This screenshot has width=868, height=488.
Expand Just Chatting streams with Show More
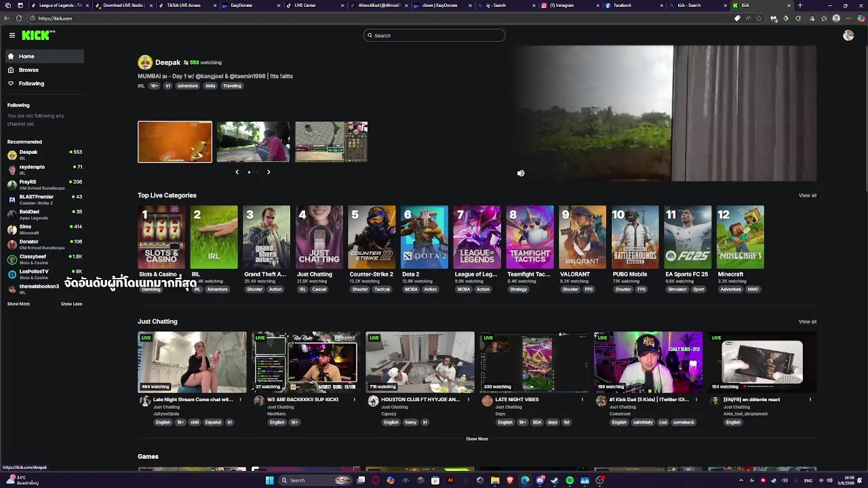pyautogui.click(x=477, y=439)
